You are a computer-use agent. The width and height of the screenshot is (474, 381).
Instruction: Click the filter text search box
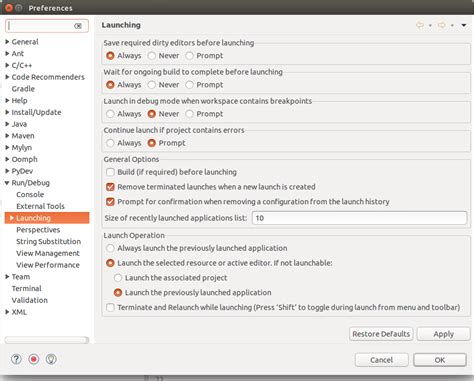(47, 26)
